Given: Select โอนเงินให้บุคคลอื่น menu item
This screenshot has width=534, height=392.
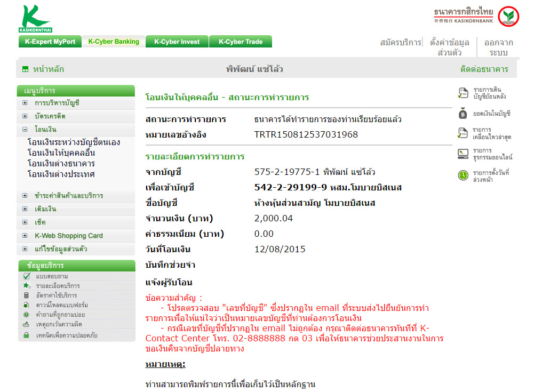Looking at the screenshot, I should click(61, 153).
